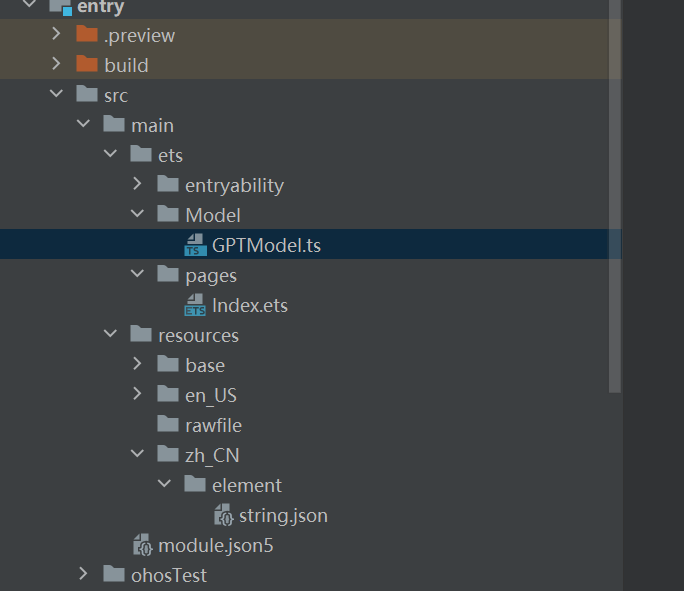Click the ohosTest folder icon
Image resolution: width=684 pixels, height=591 pixels.
(x=114, y=574)
